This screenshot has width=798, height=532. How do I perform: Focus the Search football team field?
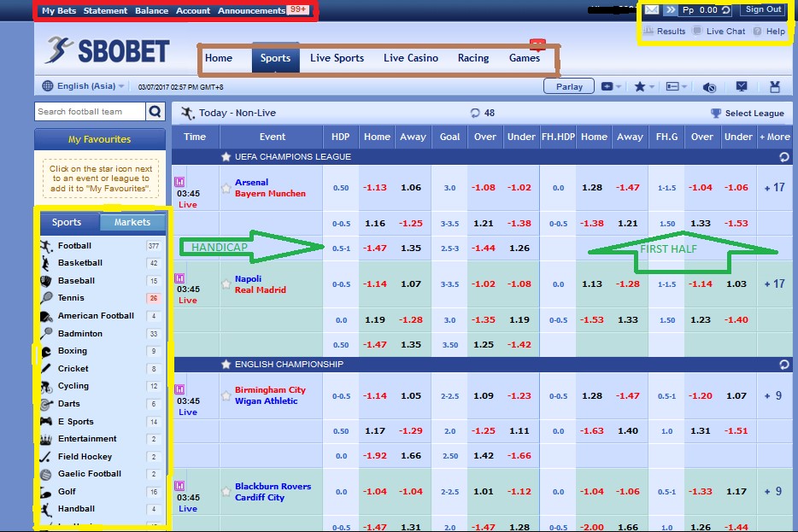coord(90,111)
